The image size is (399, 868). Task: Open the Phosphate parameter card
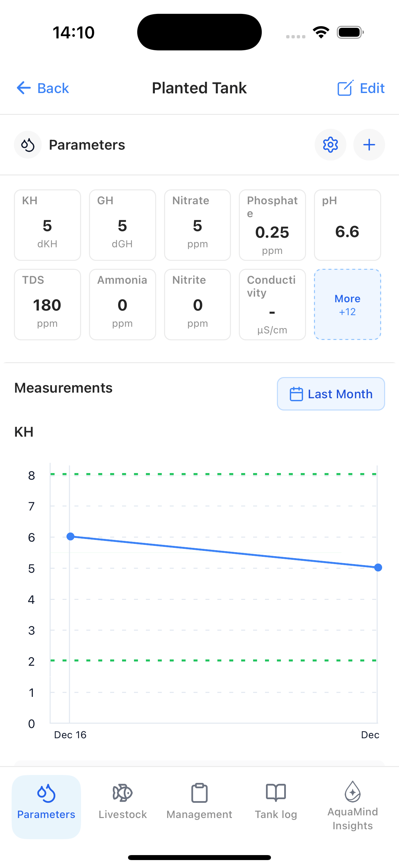coord(272,225)
